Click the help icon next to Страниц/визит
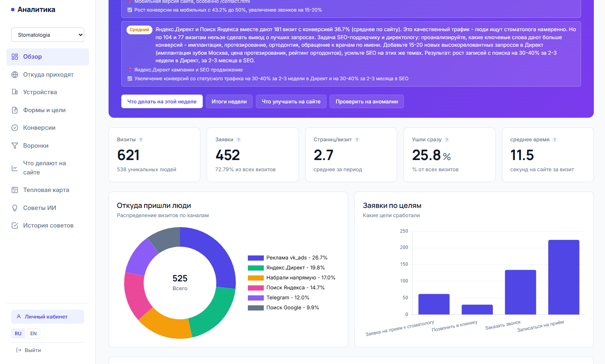 coord(357,140)
